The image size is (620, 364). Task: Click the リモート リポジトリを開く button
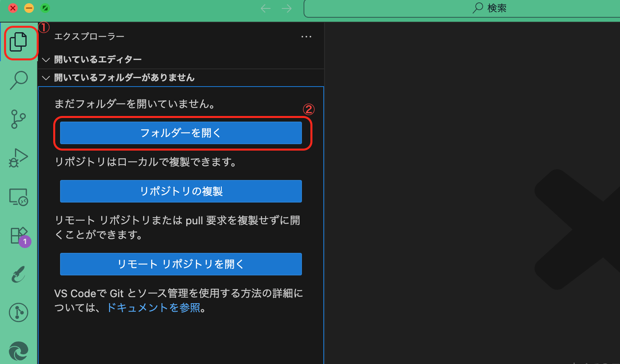pyautogui.click(x=181, y=264)
